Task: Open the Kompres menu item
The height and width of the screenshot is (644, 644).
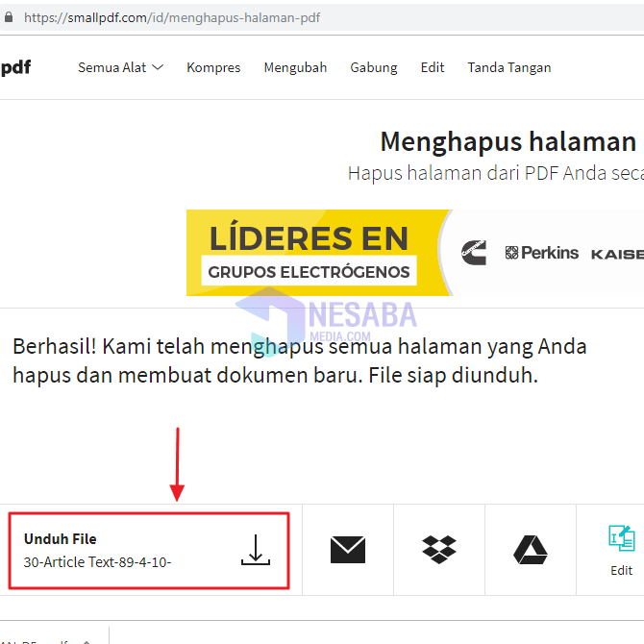Action: coord(213,67)
